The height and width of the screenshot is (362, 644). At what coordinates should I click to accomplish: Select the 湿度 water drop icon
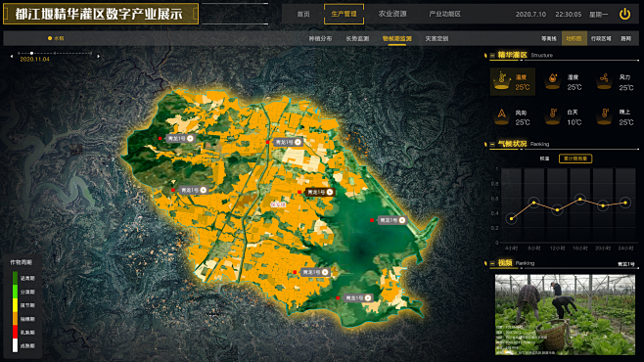pyautogui.click(x=552, y=80)
